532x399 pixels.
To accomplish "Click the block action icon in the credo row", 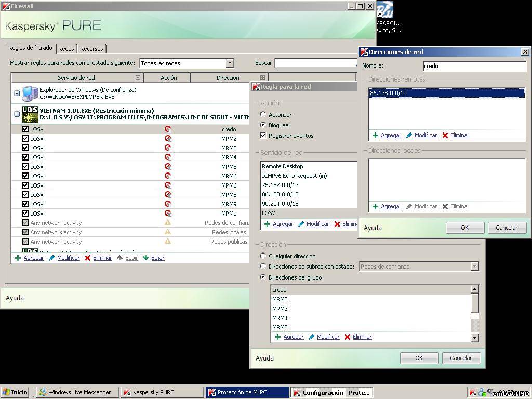I will pos(168,129).
